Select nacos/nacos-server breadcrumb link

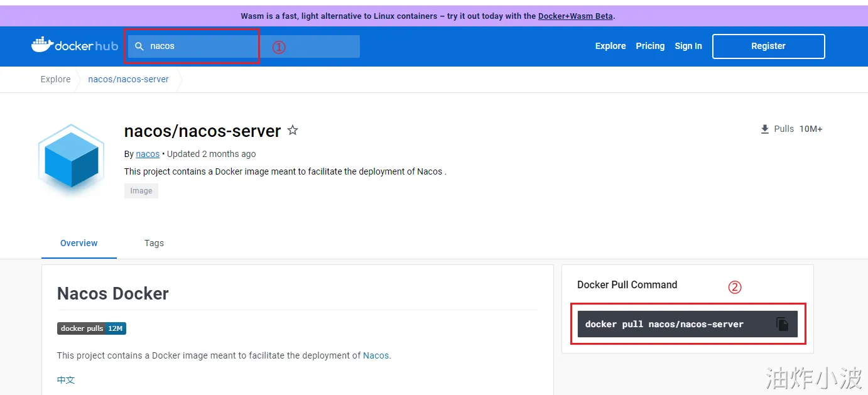[x=129, y=79]
